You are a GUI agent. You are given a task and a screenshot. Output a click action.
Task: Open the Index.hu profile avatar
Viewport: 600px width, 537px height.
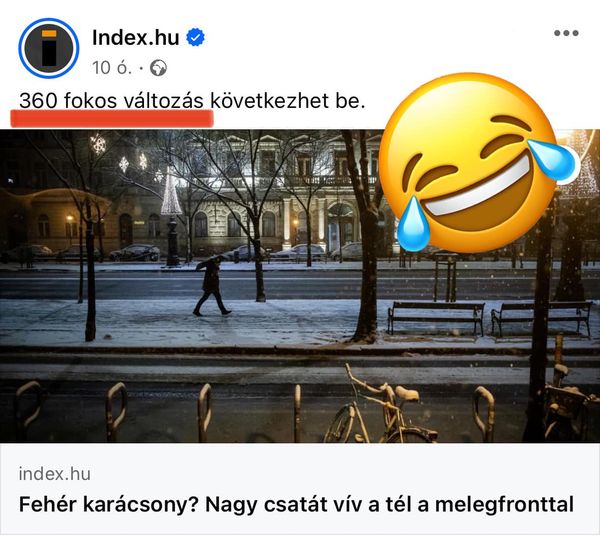49,48
